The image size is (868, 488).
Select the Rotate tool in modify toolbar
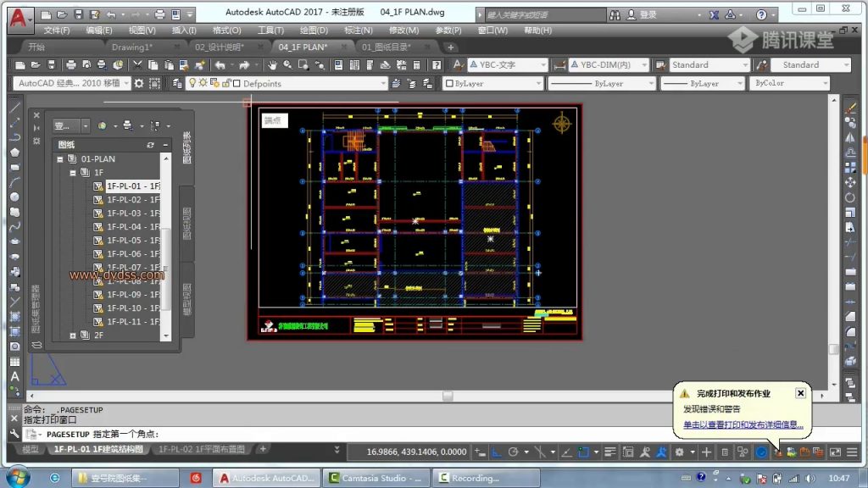(x=850, y=197)
